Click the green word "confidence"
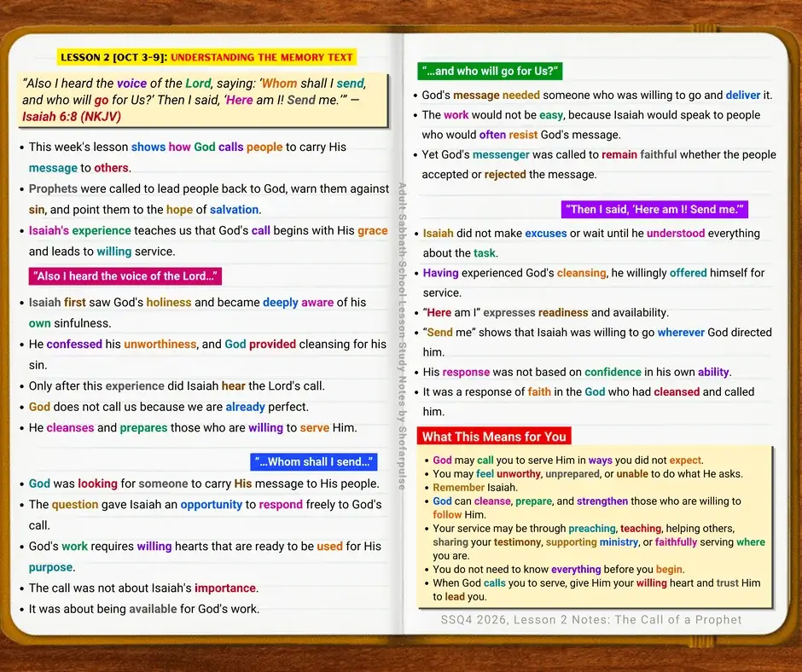 [x=613, y=372]
